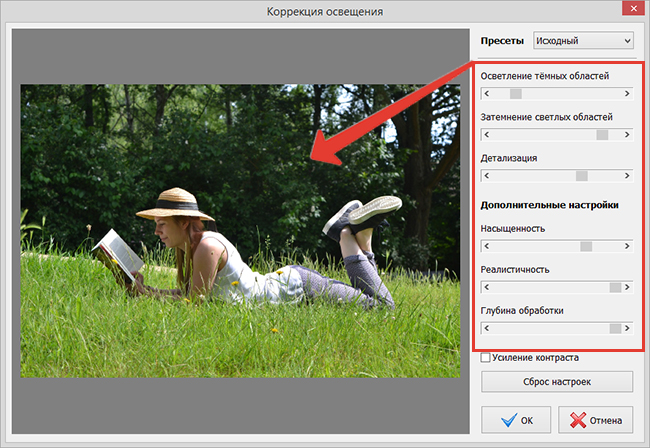Click the Реалистичность label
Screen dimensions: 650x448
[515, 270]
